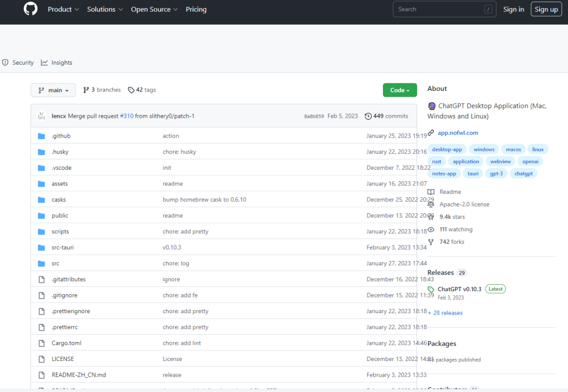Select the gpt-3 topic tag
Viewport: 568px width, 392px height.
click(496, 173)
